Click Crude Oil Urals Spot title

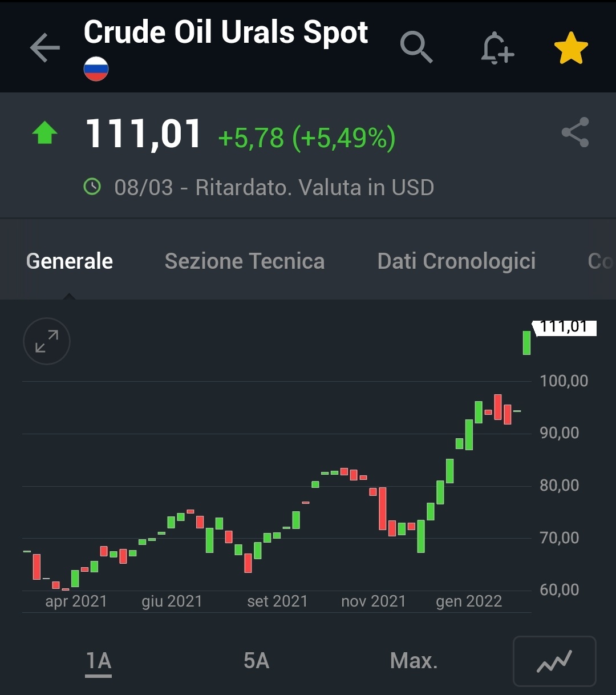pos(226,32)
